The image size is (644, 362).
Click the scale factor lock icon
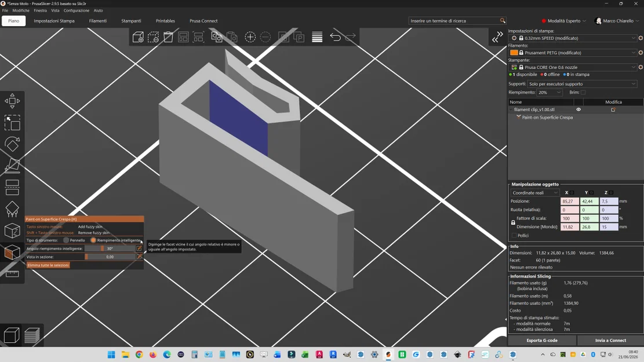[x=513, y=222]
